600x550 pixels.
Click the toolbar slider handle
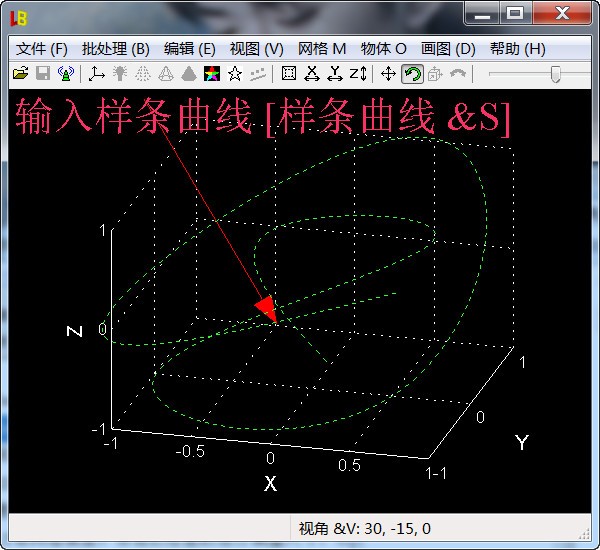(555, 73)
